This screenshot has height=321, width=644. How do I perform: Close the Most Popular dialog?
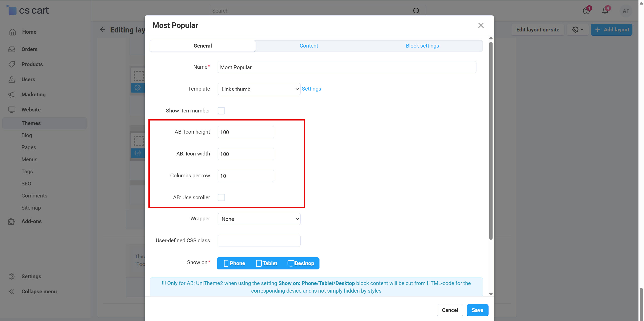[x=481, y=25]
